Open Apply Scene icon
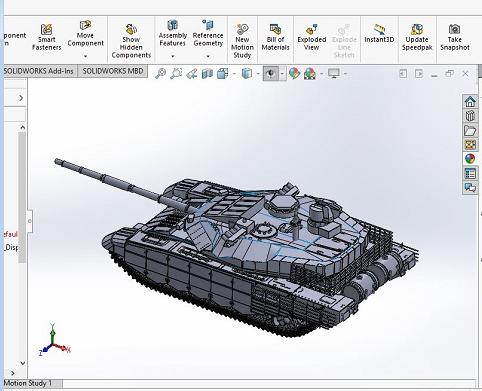The width and height of the screenshot is (482, 391). 310,73
